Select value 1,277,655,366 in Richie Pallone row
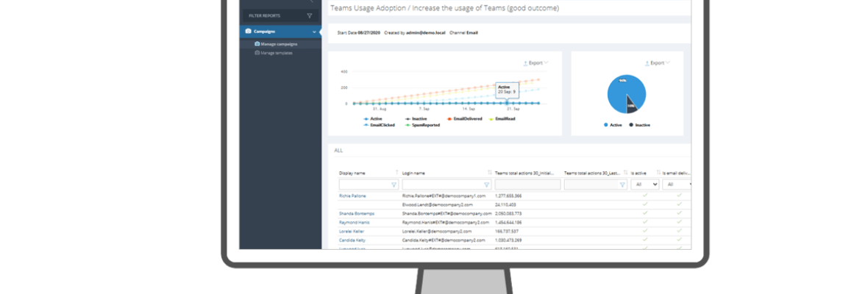This screenshot has width=868, height=294. click(x=508, y=196)
